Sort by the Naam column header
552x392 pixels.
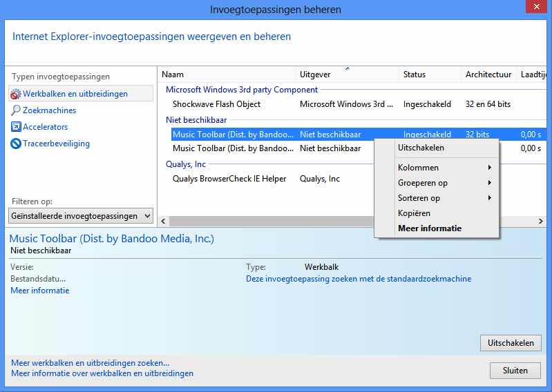pos(227,75)
